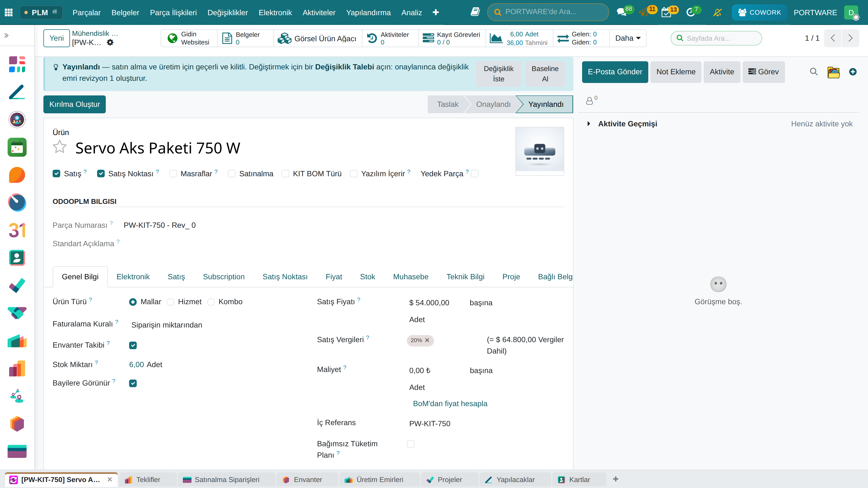
Task: Open the attachments folder icon in chatter
Action: [833, 72]
